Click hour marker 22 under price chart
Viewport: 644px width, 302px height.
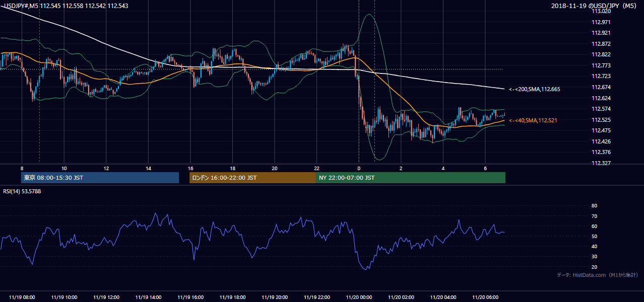tap(316, 168)
